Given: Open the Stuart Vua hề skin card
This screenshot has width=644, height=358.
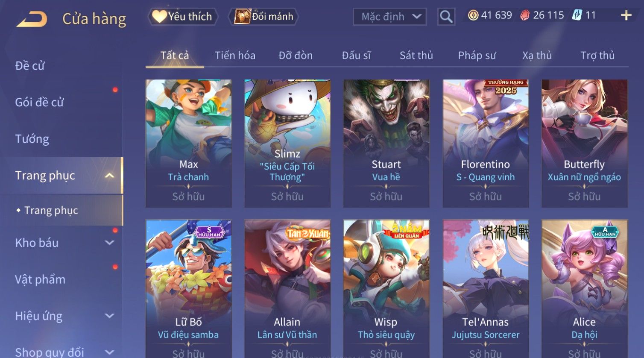Looking at the screenshot, I should pos(386,144).
